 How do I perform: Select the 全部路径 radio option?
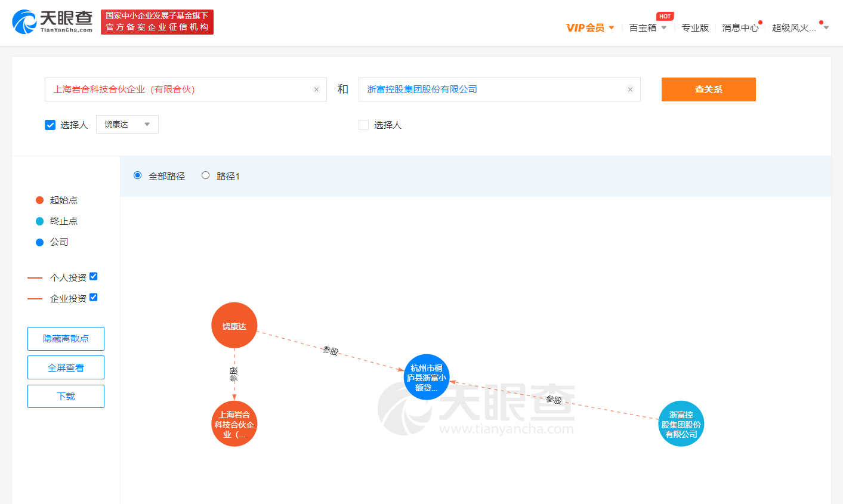(x=138, y=175)
